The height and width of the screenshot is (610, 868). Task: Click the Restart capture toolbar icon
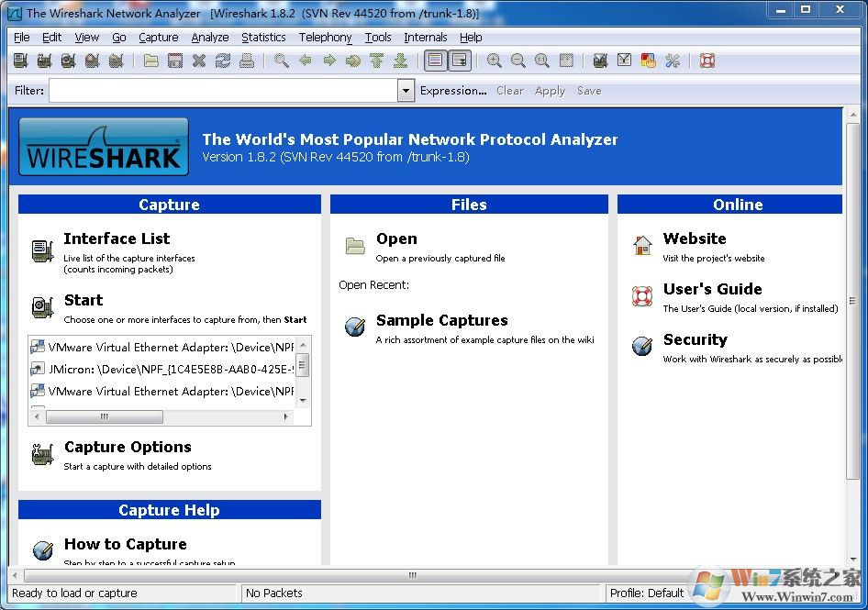tap(115, 60)
